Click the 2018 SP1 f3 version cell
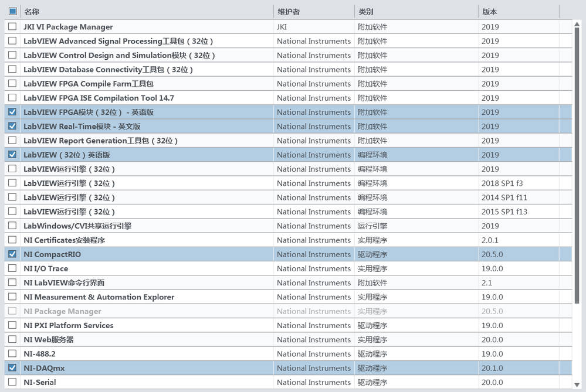 coord(502,183)
